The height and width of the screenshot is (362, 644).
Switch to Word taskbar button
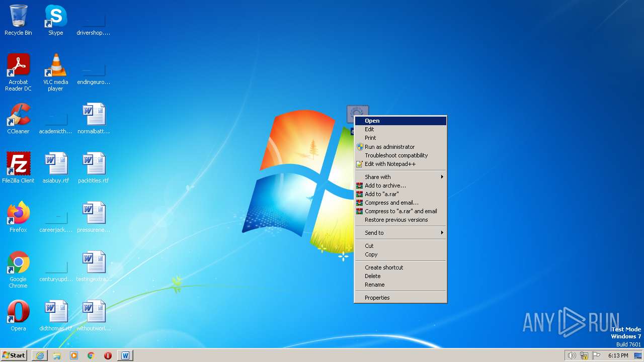125,355
